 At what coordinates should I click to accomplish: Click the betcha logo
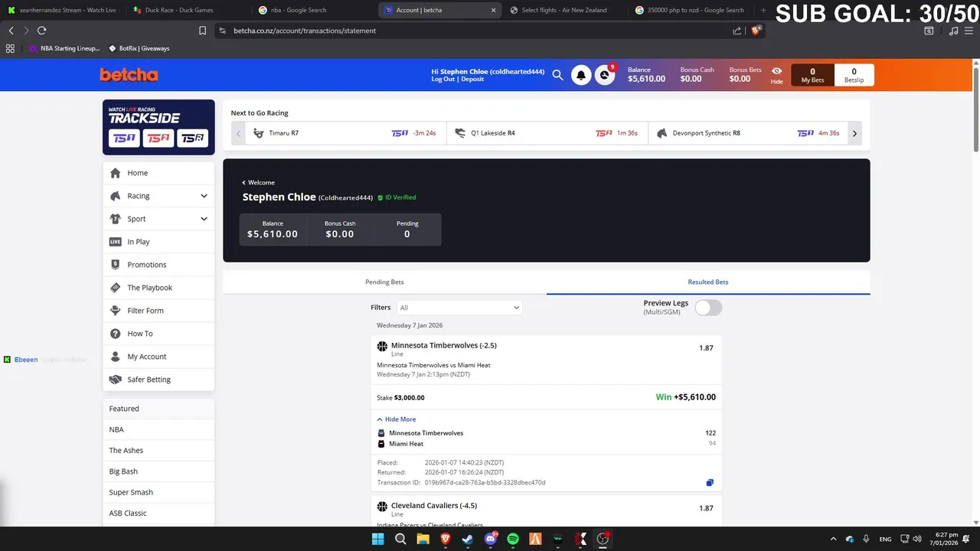pos(129,75)
